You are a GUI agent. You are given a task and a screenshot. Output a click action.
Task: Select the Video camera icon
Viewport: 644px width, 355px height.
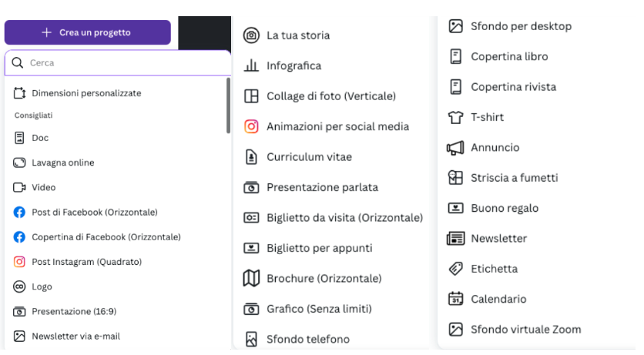[19, 187]
